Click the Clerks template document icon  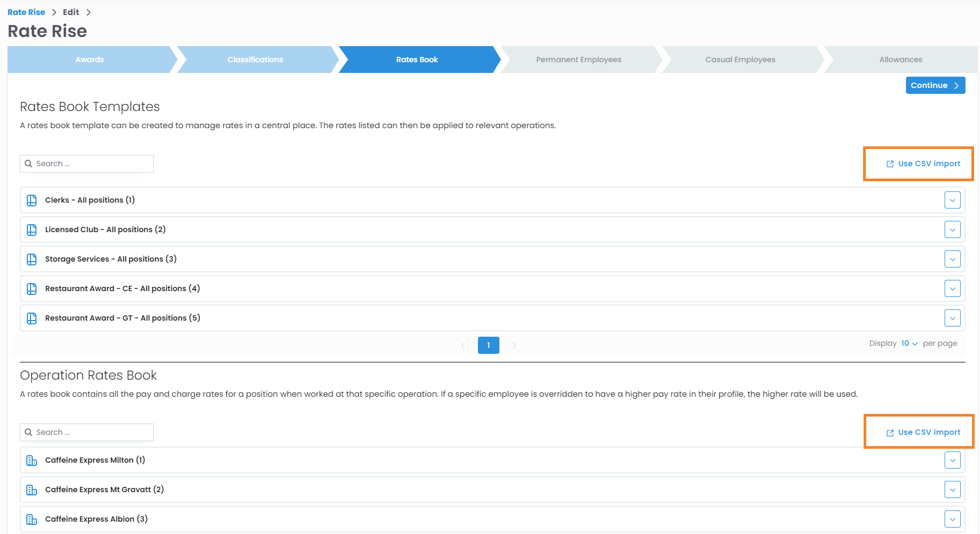pos(32,201)
